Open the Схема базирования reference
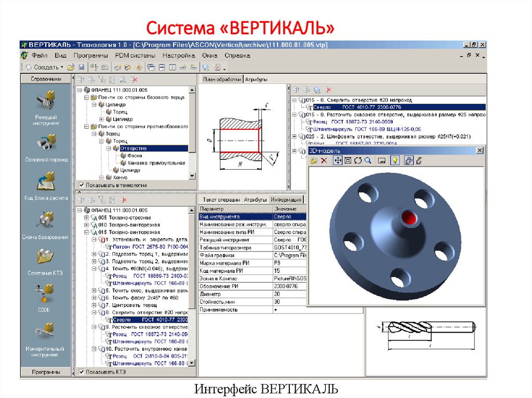The width and height of the screenshot is (532, 398). [45, 225]
